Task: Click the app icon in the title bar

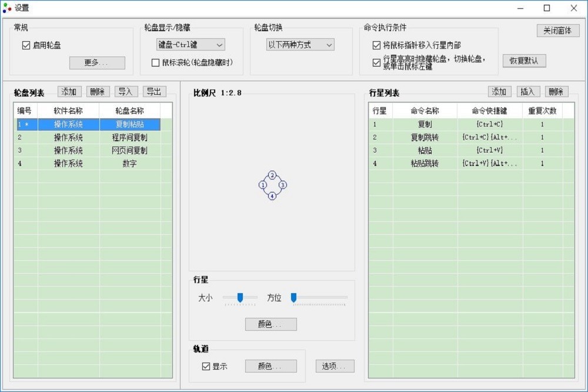Action: pyautogui.click(x=8, y=8)
